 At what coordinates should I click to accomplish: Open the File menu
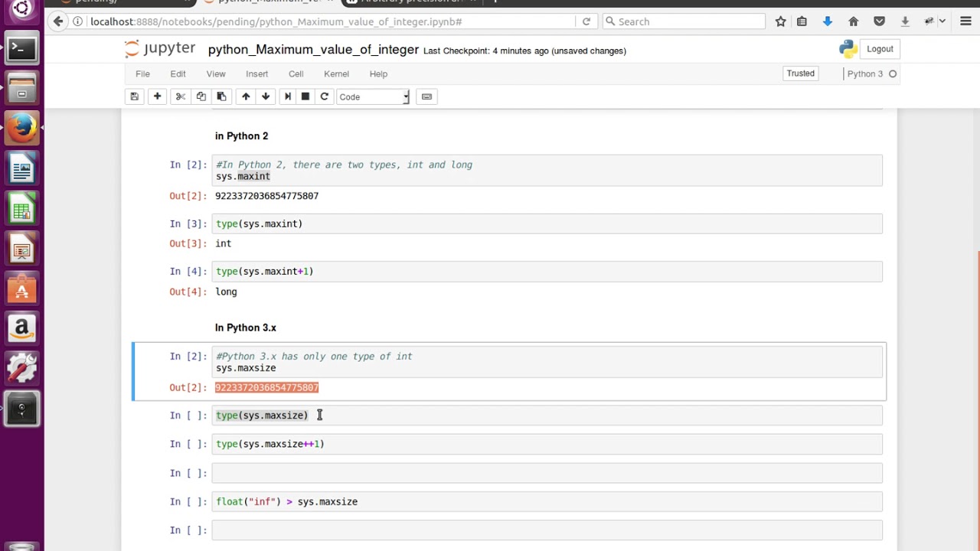(142, 73)
